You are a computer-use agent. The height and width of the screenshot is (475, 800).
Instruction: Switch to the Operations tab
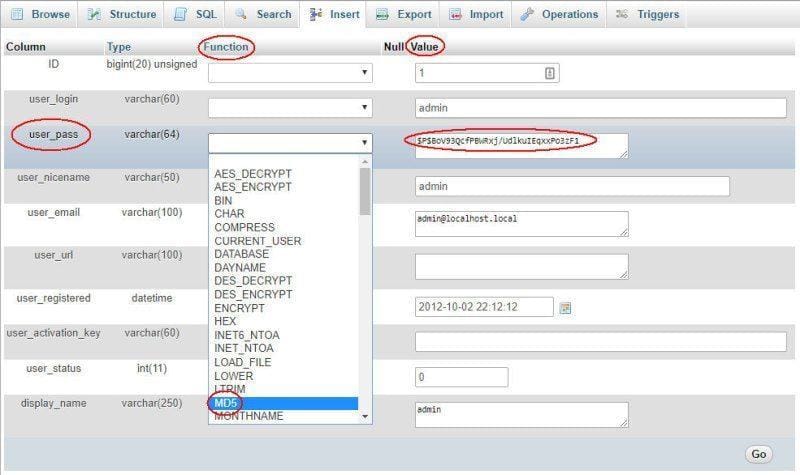tap(559, 14)
